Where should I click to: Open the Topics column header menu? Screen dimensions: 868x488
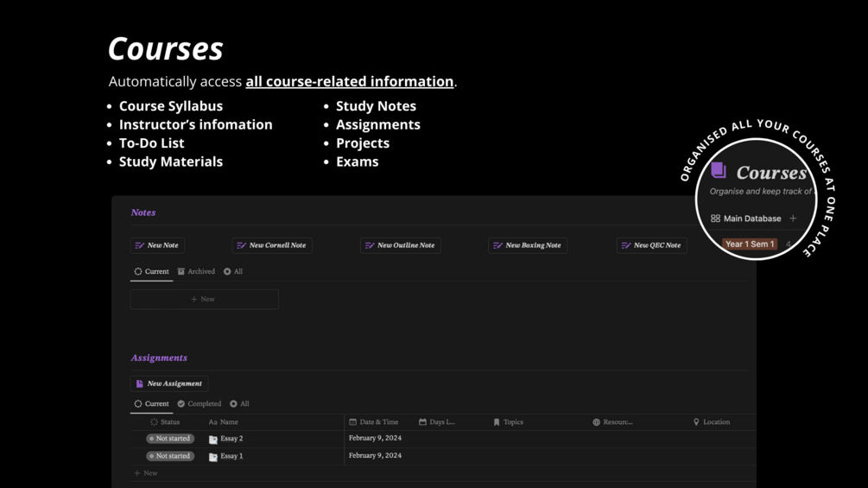pos(509,422)
